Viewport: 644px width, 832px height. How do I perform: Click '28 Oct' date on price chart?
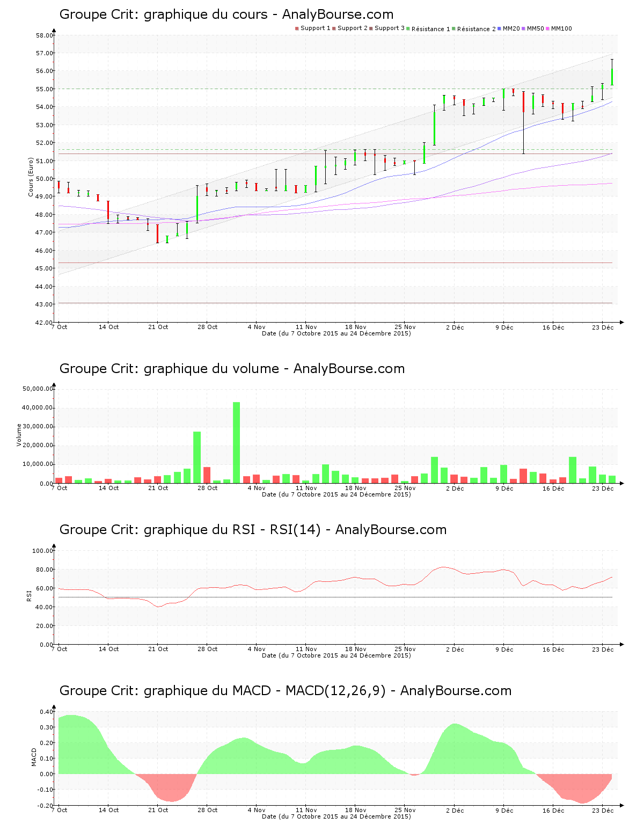(208, 327)
